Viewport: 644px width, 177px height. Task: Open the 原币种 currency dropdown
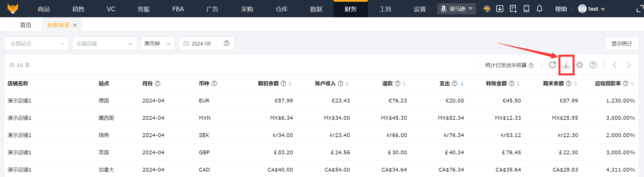158,44
